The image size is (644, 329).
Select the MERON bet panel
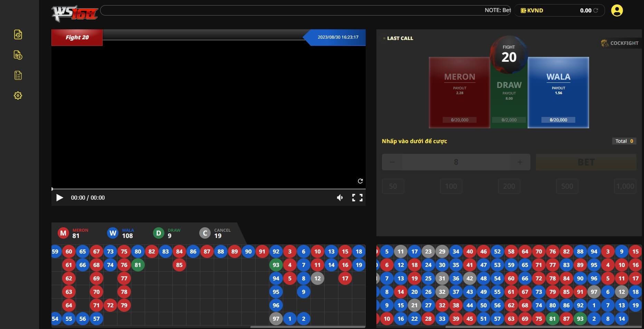click(x=460, y=92)
